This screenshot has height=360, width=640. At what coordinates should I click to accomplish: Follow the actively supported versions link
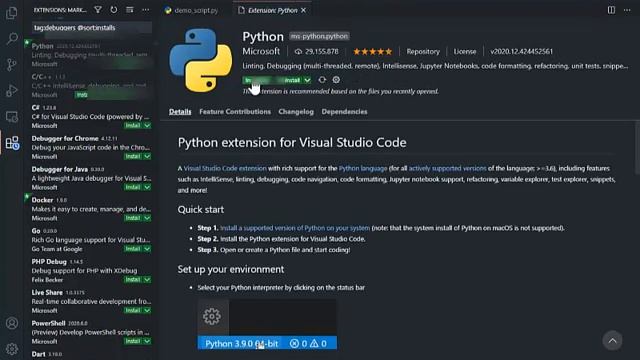447,168
